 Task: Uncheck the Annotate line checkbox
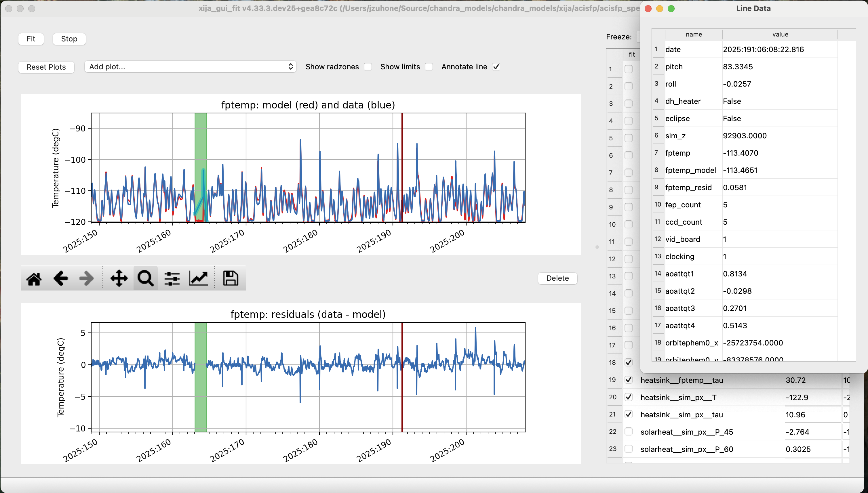pos(496,67)
